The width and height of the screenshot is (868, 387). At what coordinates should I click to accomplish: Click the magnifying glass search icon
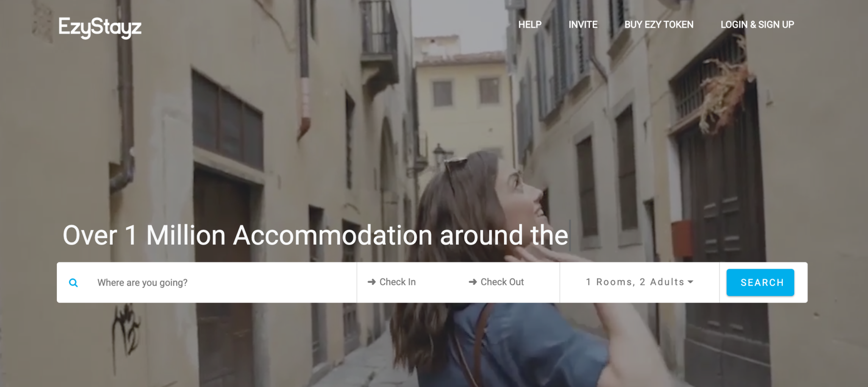[x=73, y=283]
